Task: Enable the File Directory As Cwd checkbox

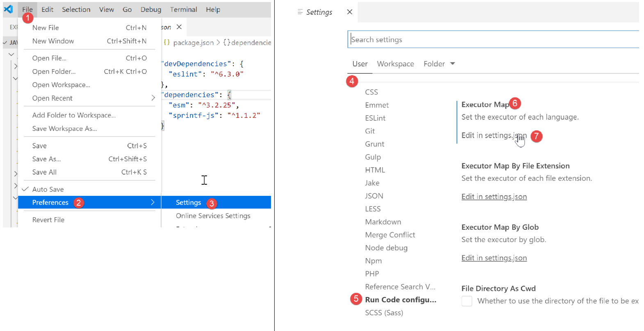Action: click(467, 301)
